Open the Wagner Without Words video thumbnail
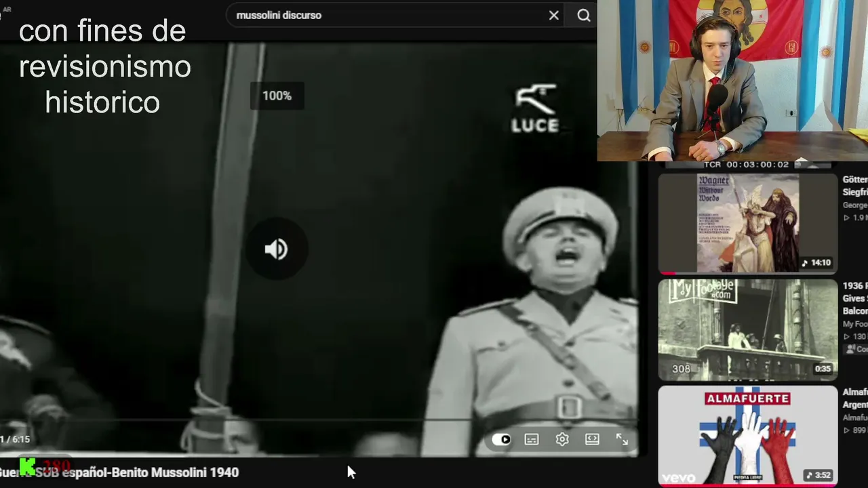 coord(748,223)
